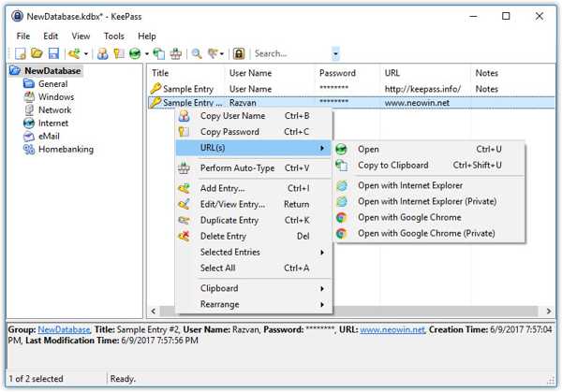Click the Copy URL to clipboard toolbar icon

(159, 53)
